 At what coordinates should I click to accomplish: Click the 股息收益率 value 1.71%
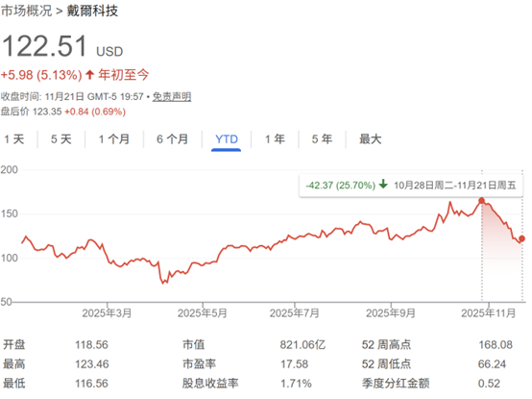pos(296,384)
